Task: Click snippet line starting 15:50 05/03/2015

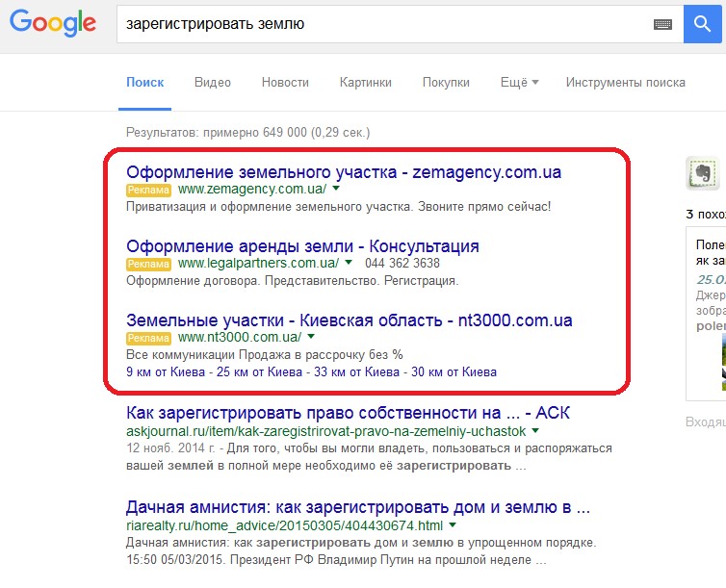Action: 336,560
